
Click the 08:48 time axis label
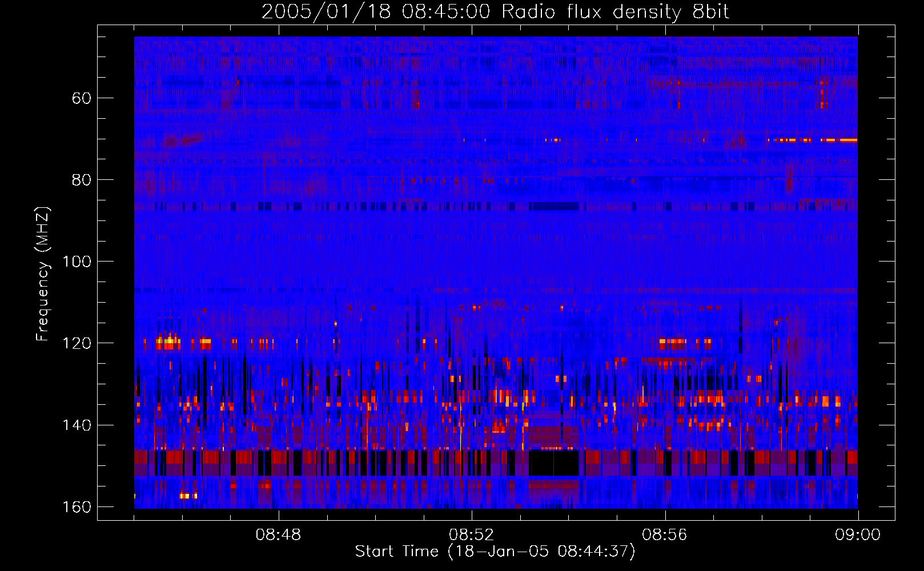(278, 535)
